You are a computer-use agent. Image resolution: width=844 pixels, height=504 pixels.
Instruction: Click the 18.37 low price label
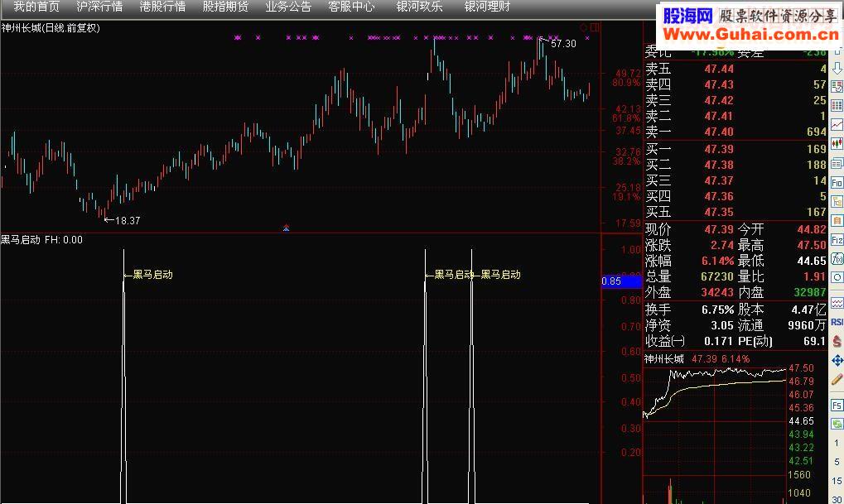click(x=128, y=220)
